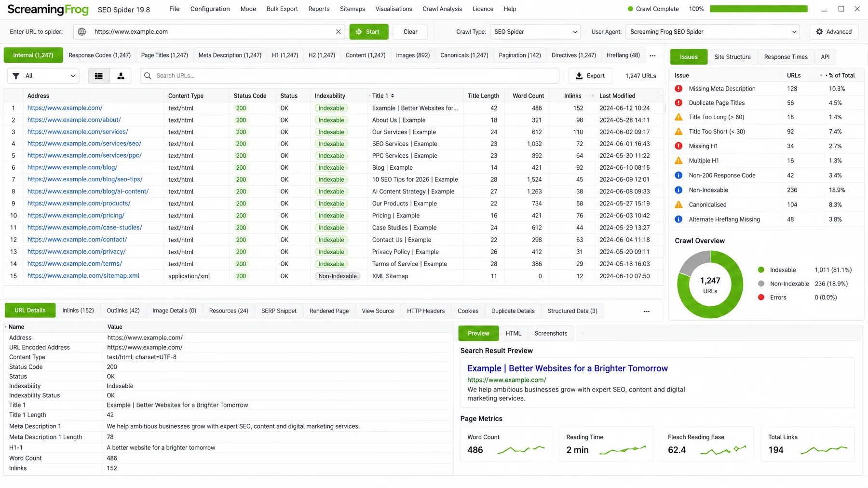Click the filter funnel icon

[16, 76]
